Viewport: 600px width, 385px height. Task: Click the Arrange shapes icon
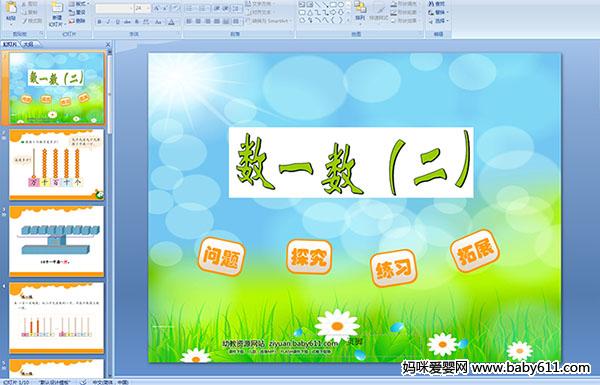(x=360, y=11)
